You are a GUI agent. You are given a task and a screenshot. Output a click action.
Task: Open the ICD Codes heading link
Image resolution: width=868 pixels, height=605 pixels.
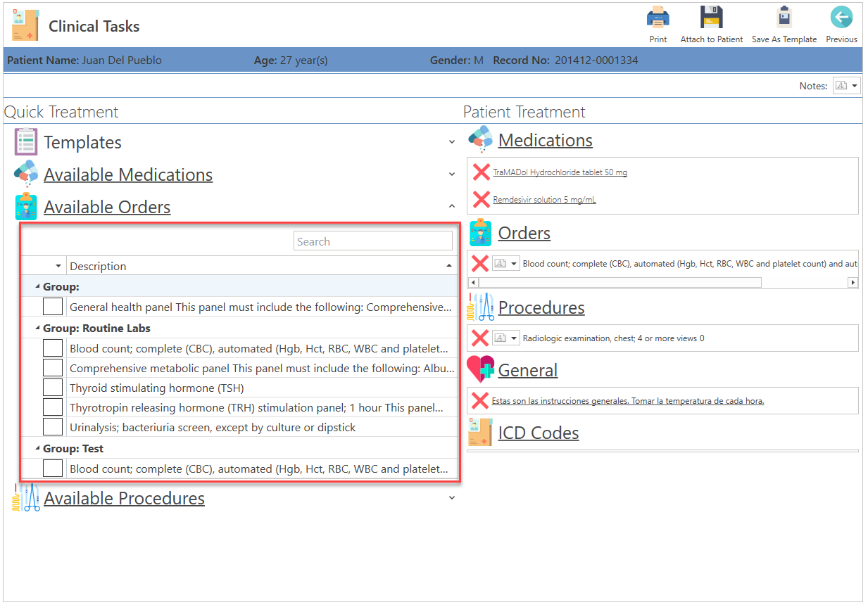(x=539, y=433)
